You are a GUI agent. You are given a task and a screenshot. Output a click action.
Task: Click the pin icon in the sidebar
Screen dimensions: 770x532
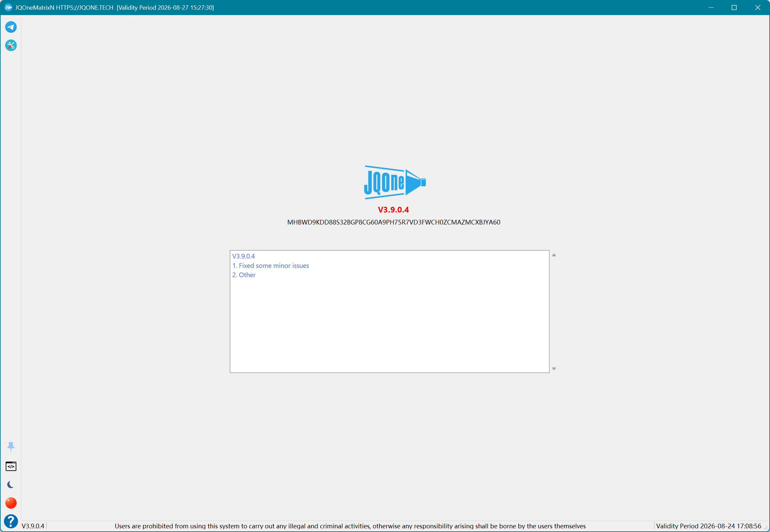pyautogui.click(x=11, y=447)
